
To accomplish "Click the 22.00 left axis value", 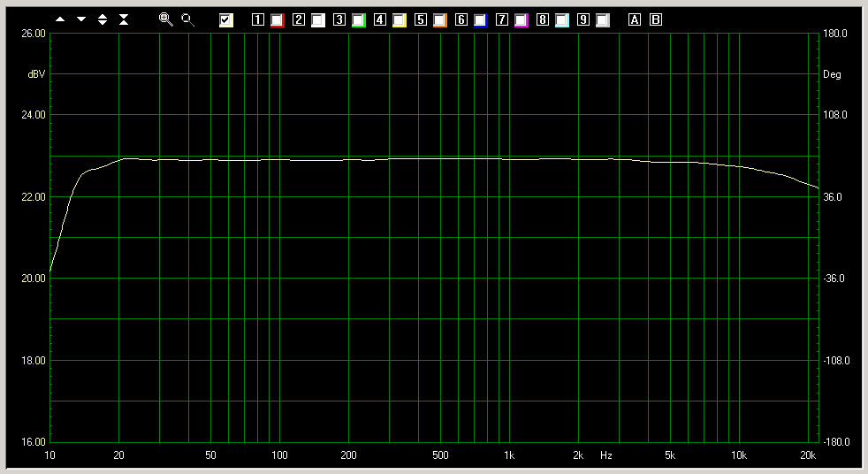I will [x=34, y=197].
